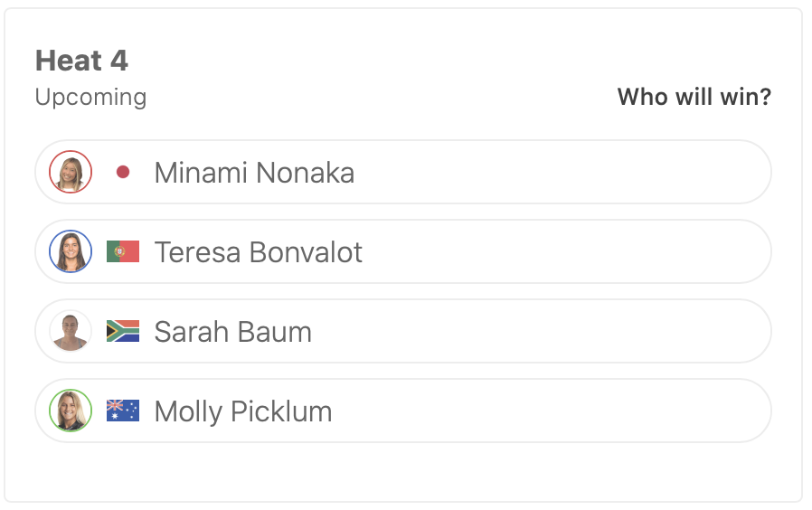
Task: Click Molly Picklum's profile photo
Action: click(71, 411)
